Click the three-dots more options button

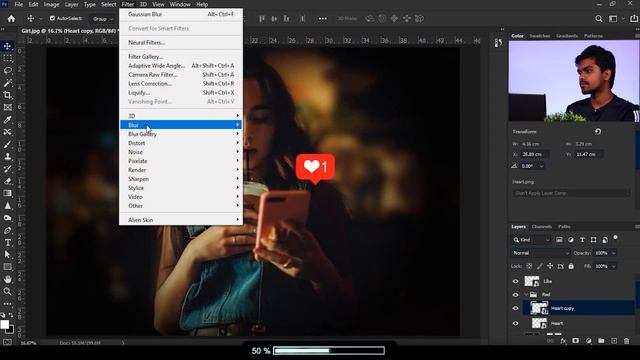point(322,19)
